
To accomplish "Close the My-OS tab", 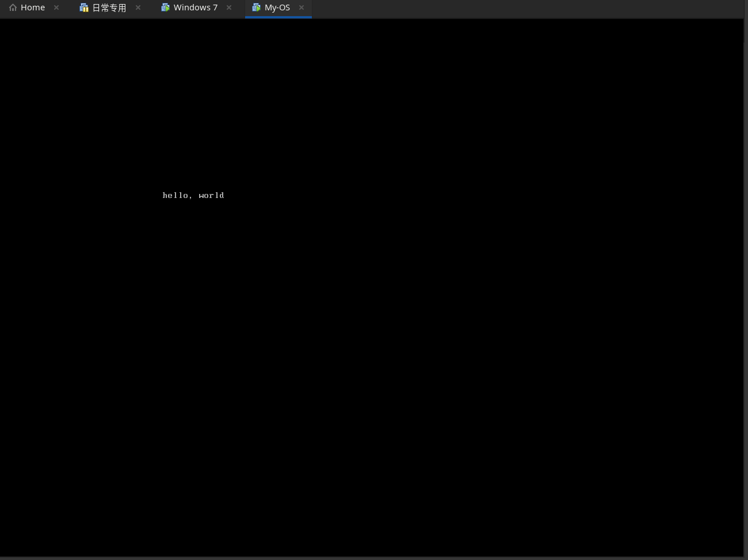I will [302, 7].
